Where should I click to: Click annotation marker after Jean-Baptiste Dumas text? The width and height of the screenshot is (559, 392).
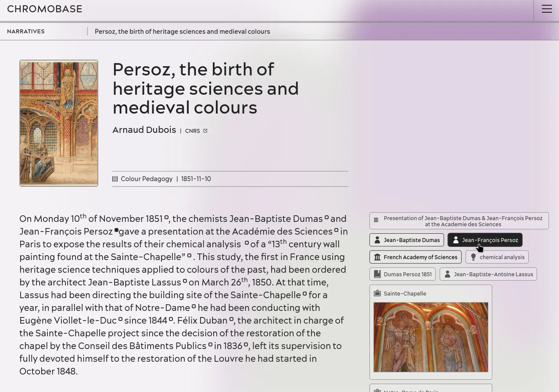click(326, 218)
